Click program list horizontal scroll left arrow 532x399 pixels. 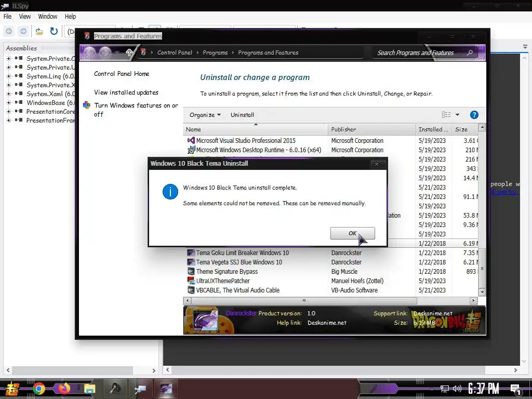click(x=187, y=301)
